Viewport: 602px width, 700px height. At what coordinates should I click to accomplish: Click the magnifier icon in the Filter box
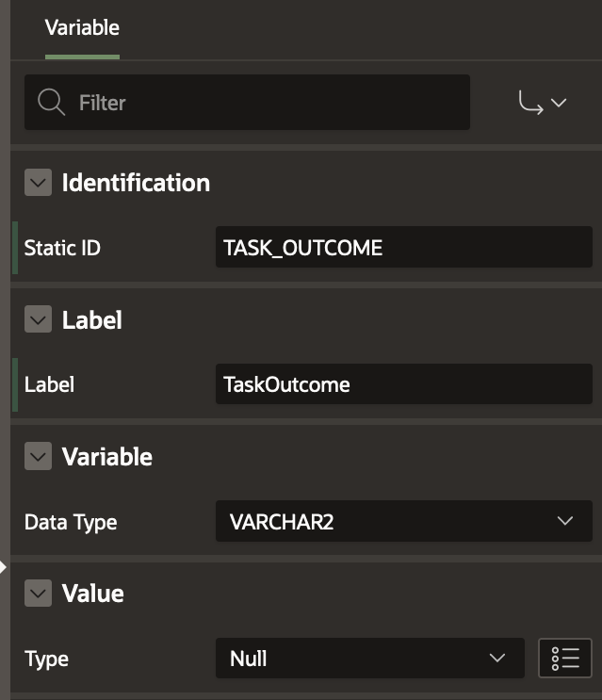click(x=51, y=102)
